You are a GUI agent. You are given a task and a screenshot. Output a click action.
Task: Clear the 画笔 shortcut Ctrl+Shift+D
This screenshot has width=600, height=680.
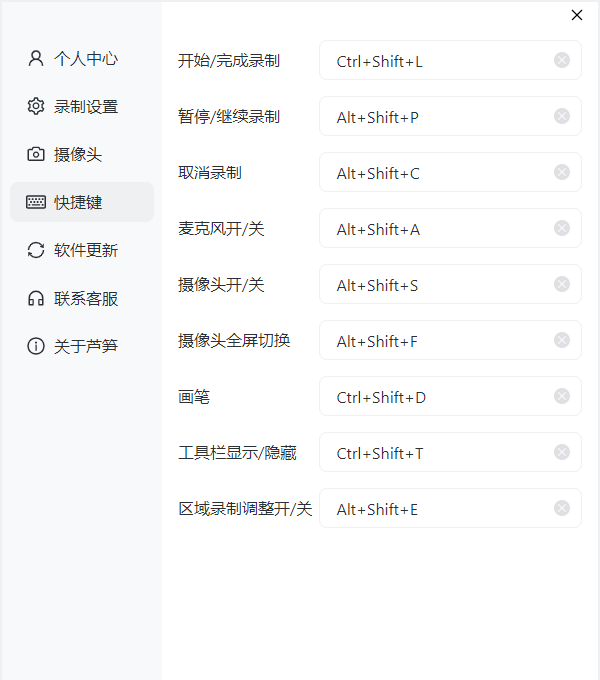point(562,396)
